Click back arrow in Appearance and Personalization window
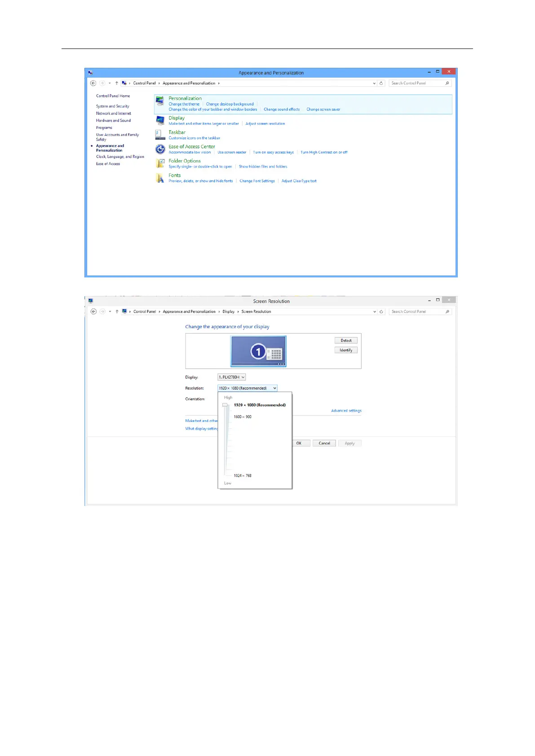This screenshot has height=756, width=535. click(x=93, y=83)
